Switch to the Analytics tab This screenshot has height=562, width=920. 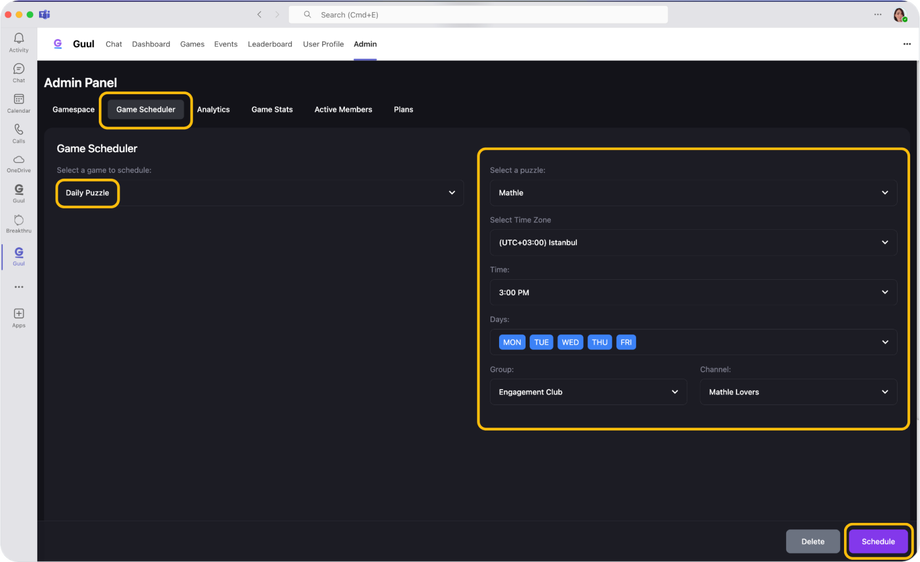213,110
